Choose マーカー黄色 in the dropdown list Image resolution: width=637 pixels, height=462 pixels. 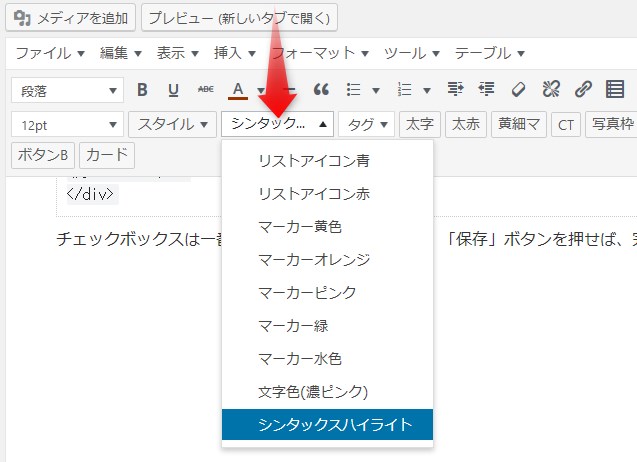point(300,226)
